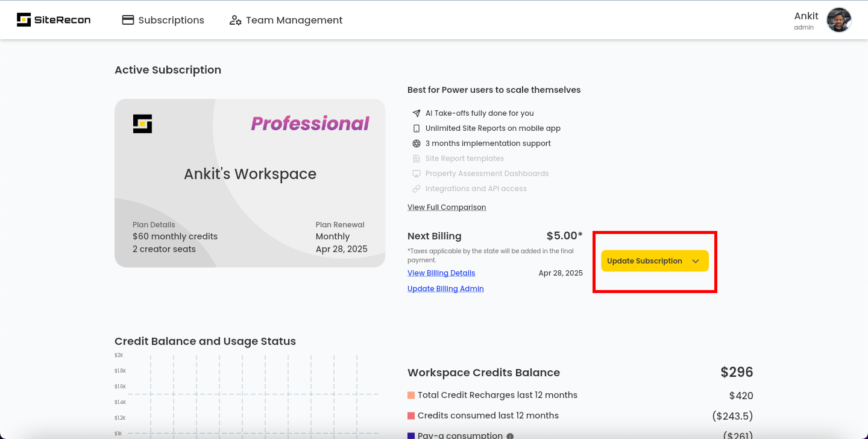Click the Credit Balance and Usage Status heading

pos(206,341)
